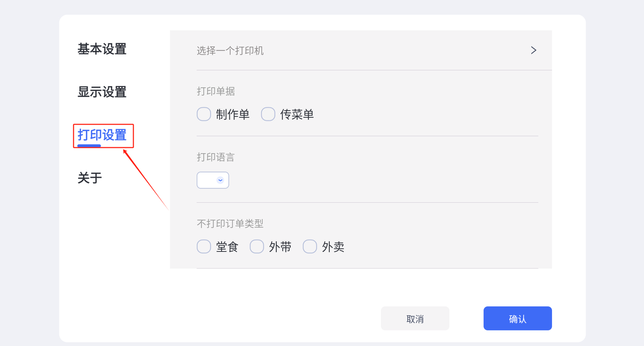The width and height of the screenshot is (644, 346).
Task: Switch to 基本设置 tab
Action: pos(102,49)
